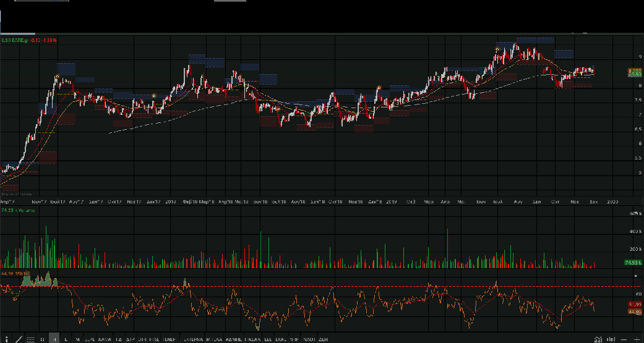The image size is (644, 343).
Task: Click the info icon in bottom toolbar
Action: 6,339
